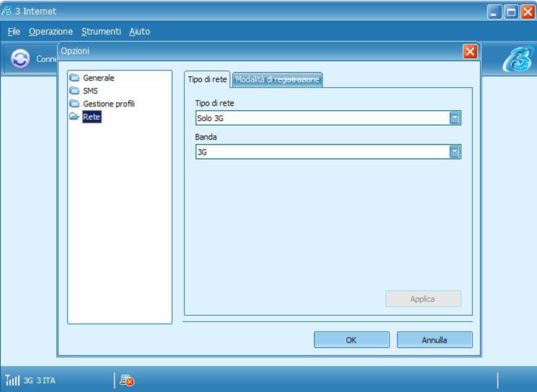Click the Generale folder icon
The height and width of the screenshot is (392, 537).
(x=74, y=78)
